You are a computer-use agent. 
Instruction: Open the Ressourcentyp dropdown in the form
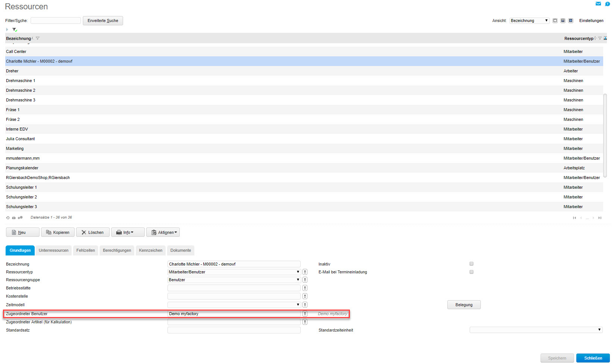[234, 272]
